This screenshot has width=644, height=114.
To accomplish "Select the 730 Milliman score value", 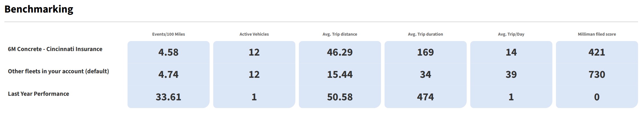I will click(x=597, y=74).
